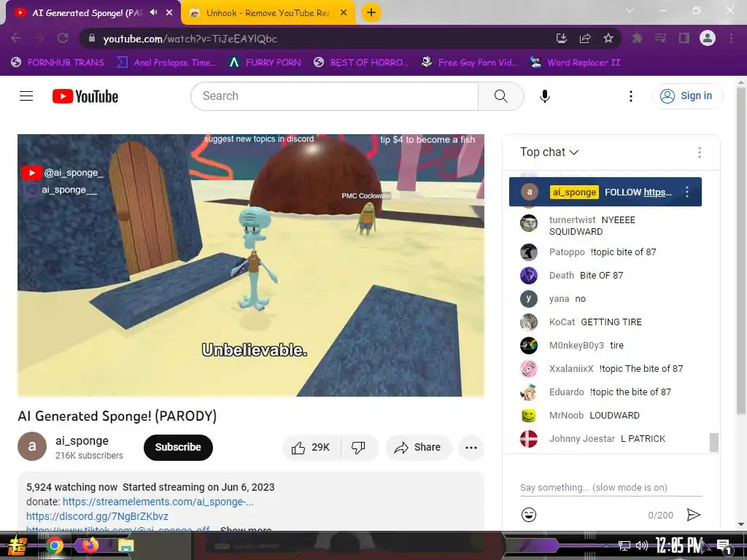Like the video with thumbs up
Screen dimensions: 747x560
coord(311,447)
